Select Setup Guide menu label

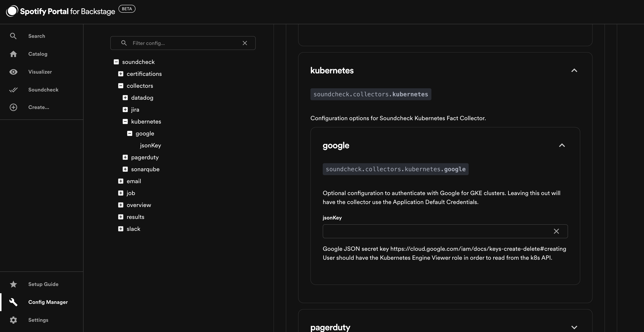click(43, 284)
